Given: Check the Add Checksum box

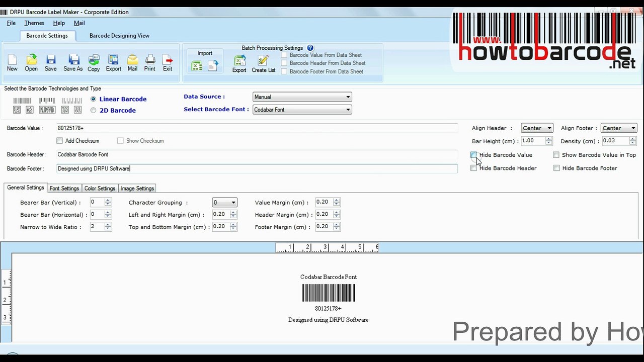Looking at the screenshot, I should (x=60, y=141).
